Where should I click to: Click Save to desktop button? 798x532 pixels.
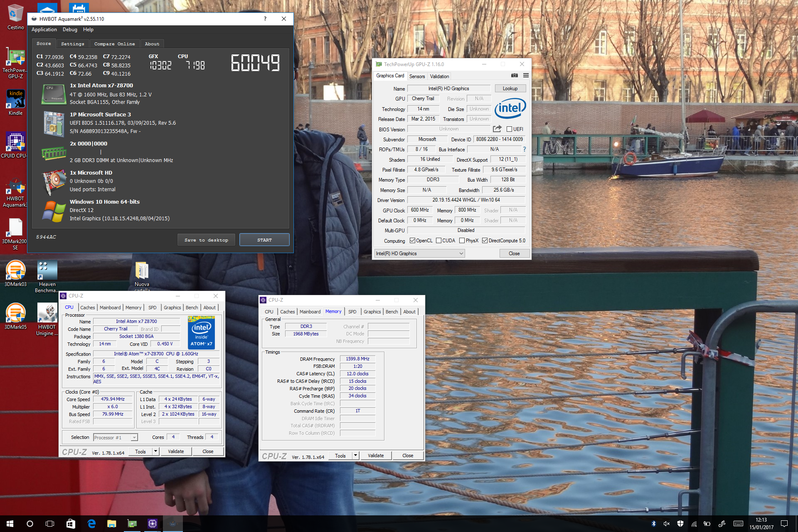[206, 240]
